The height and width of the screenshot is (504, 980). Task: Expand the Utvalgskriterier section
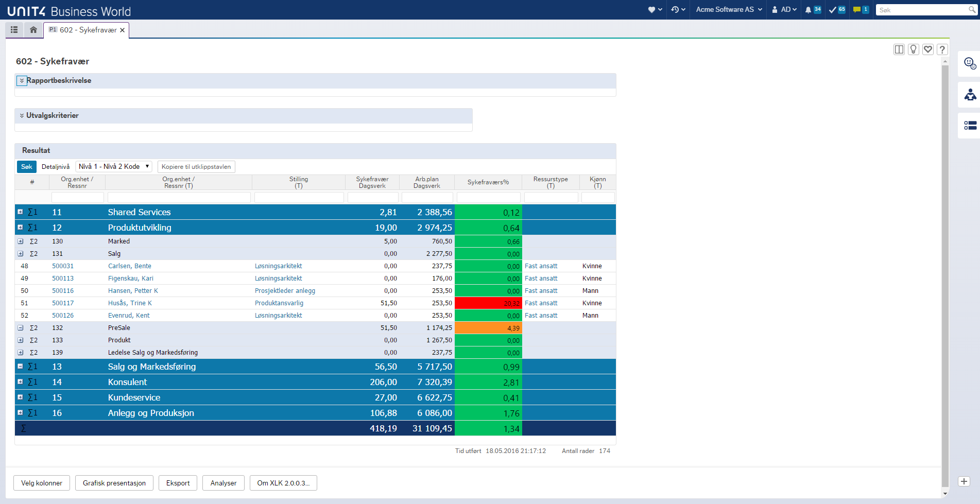pyautogui.click(x=22, y=116)
